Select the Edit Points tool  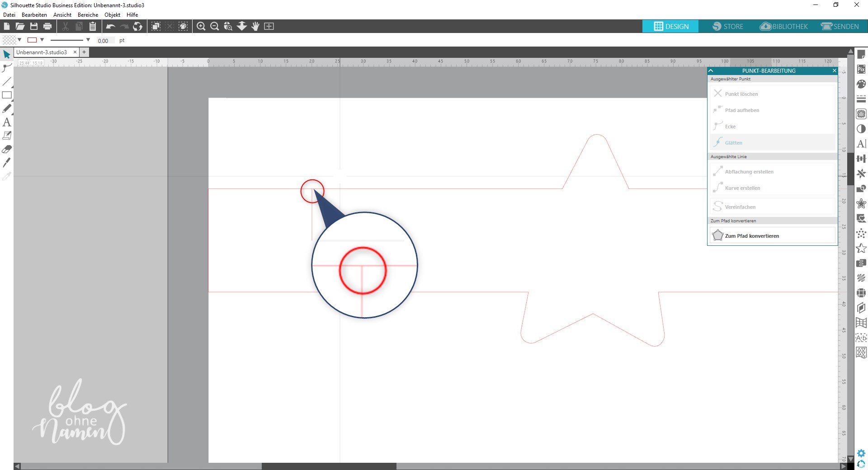6,68
